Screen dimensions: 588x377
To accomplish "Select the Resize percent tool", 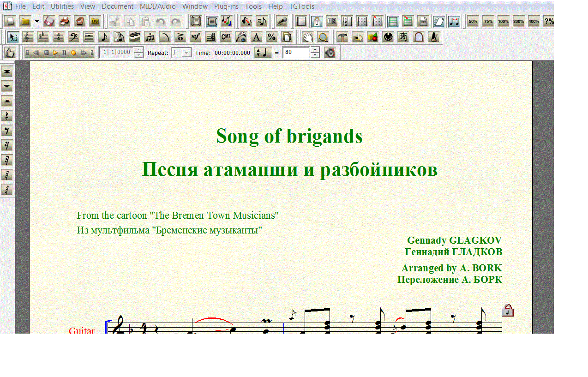I will [271, 37].
